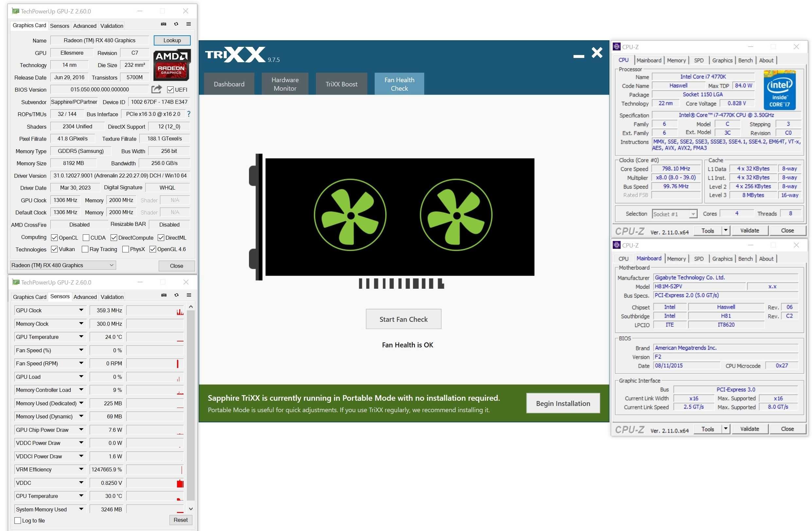Click TriXX logo in header
Screen dimensions: 812x531
tap(235, 55)
